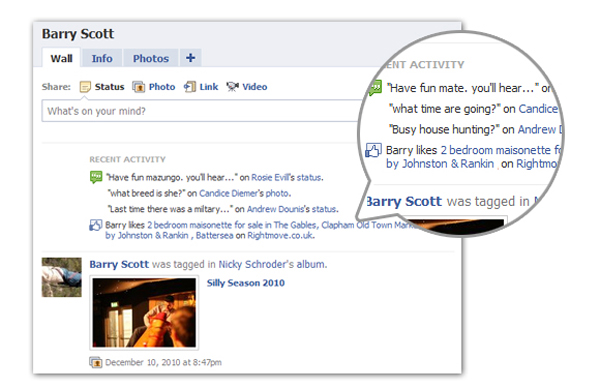Screen dimensions: 600x387
Task: Open Andrew Dounis's status link
Action: [x=292, y=209]
